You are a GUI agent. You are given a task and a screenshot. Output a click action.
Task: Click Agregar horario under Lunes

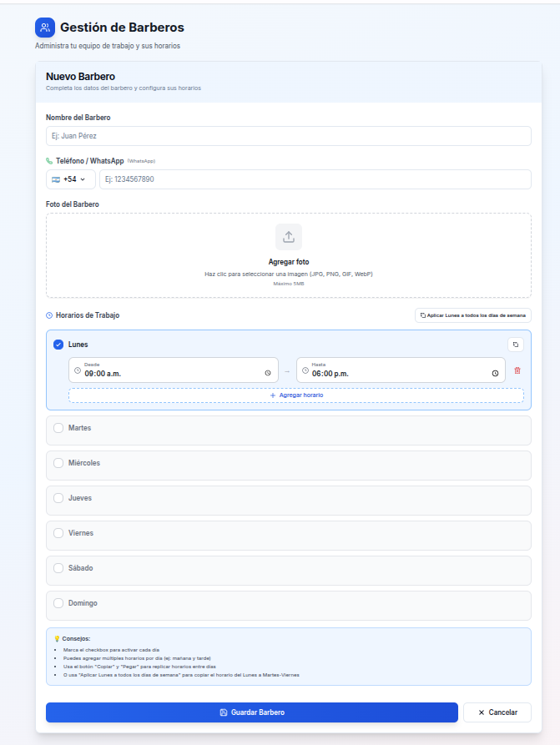tap(296, 395)
